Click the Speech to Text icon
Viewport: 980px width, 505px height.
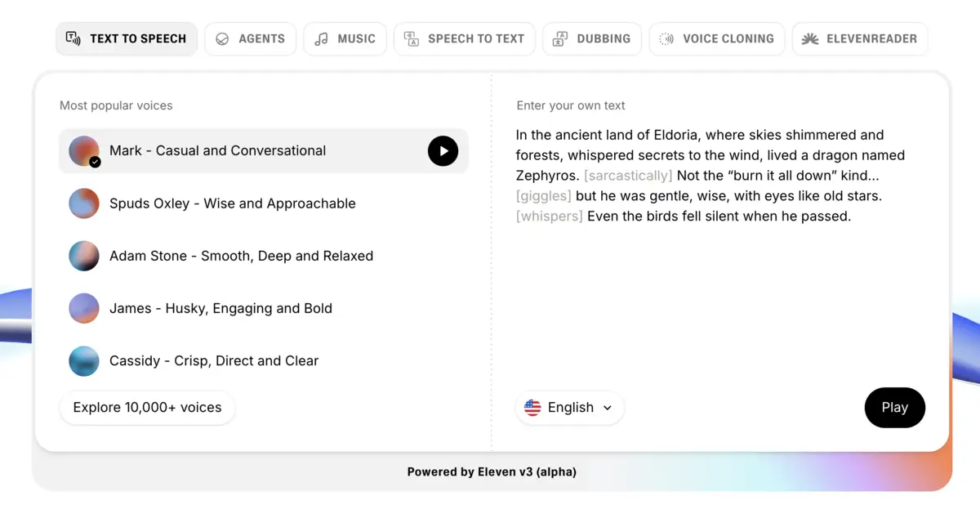(412, 38)
